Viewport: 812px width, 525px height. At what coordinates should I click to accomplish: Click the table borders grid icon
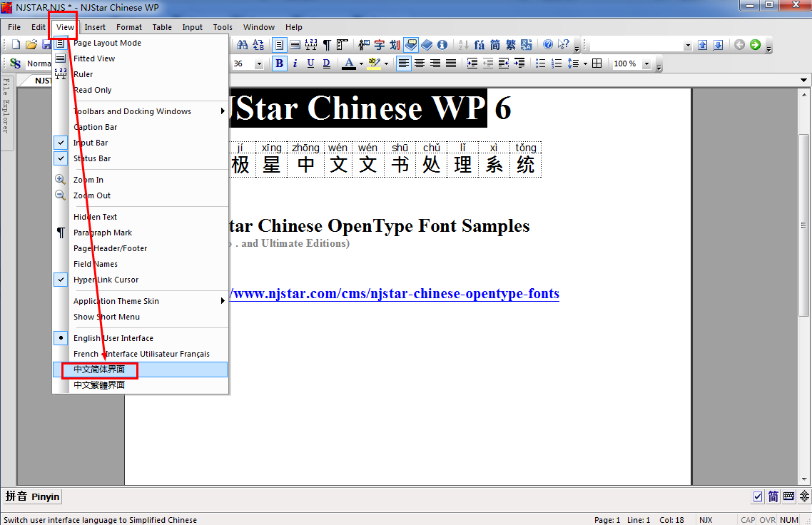[x=597, y=63]
